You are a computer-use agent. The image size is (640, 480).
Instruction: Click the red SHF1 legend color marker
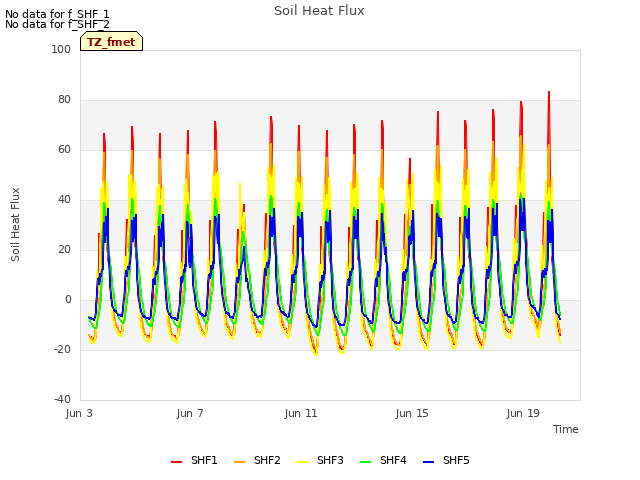(x=176, y=462)
